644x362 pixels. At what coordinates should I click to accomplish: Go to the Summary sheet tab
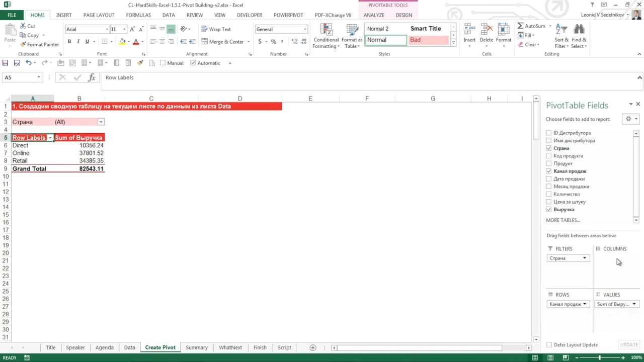pyautogui.click(x=197, y=347)
